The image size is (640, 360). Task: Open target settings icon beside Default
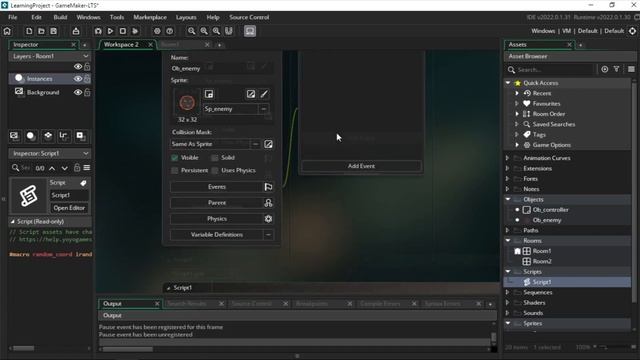click(x=632, y=31)
